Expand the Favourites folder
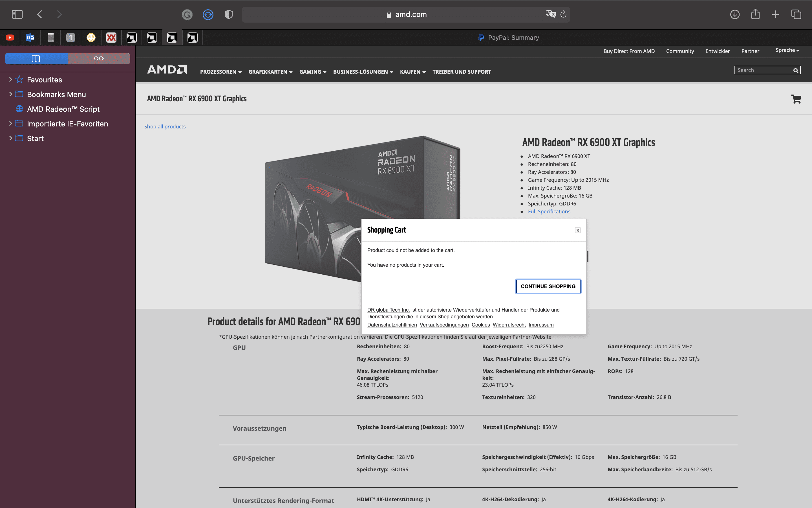This screenshot has height=508, width=812. (x=10, y=80)
